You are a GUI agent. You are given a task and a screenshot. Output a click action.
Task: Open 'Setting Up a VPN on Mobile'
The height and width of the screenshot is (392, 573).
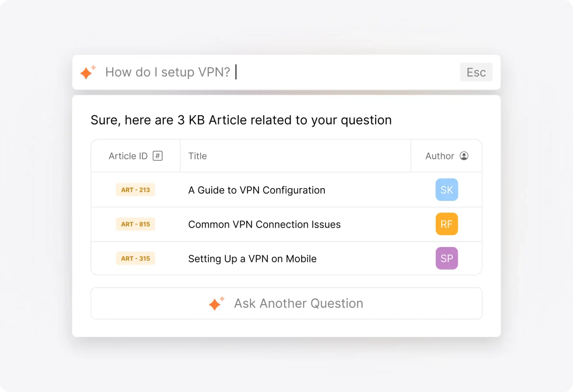tap(252, 259)
